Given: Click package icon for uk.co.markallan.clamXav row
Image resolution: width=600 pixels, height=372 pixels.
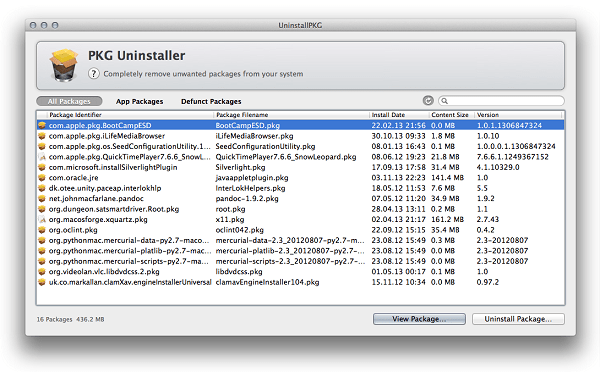Looking at the screenshot, I should point(42,282).
